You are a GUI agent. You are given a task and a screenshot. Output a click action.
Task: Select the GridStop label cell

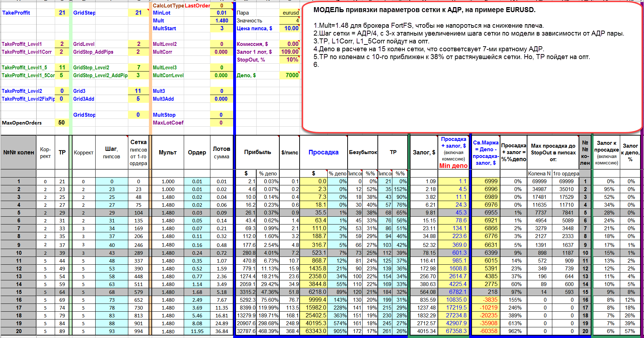[84, 115]
